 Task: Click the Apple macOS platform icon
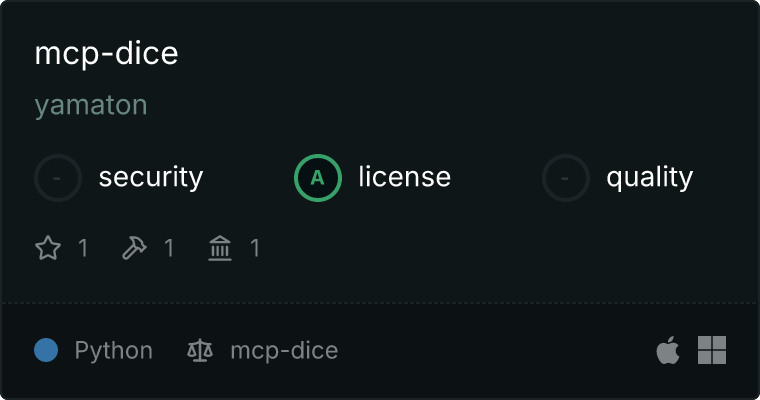pos(668,350)
